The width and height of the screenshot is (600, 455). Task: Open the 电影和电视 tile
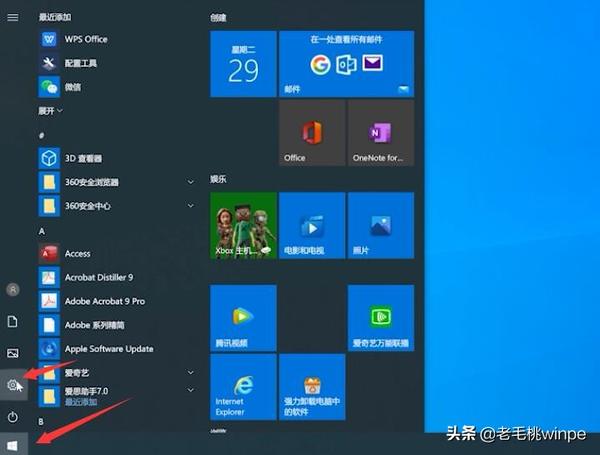[x=312, y=226]
